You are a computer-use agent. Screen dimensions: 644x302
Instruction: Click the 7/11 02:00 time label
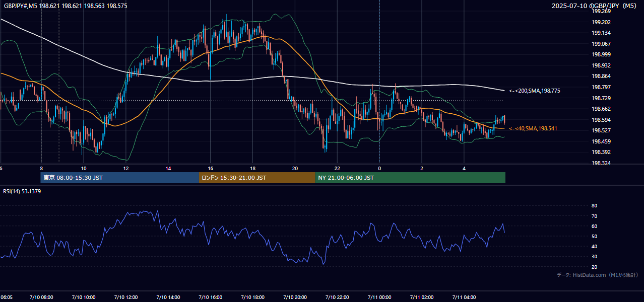(422, 297)
